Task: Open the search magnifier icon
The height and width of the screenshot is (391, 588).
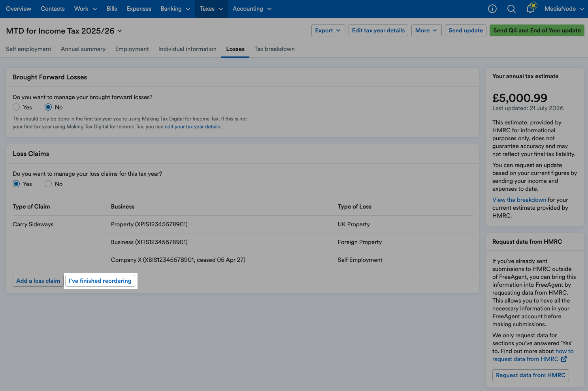Action: pos(511,9)
